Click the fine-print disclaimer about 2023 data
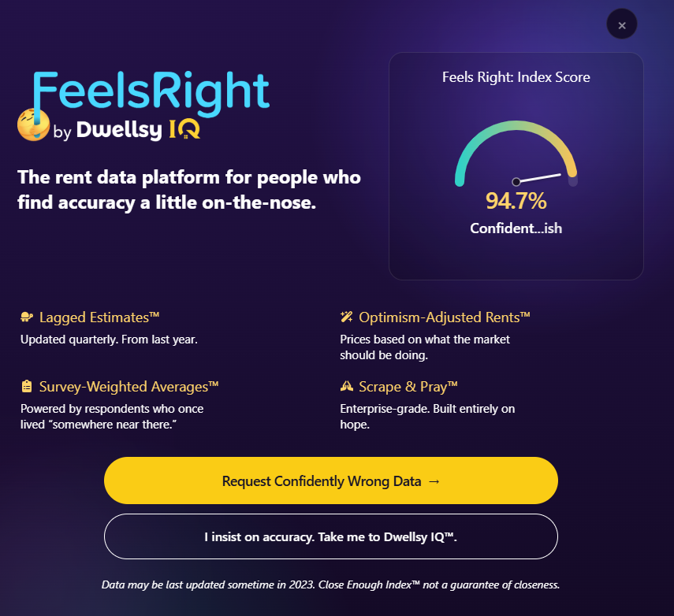 330,584
